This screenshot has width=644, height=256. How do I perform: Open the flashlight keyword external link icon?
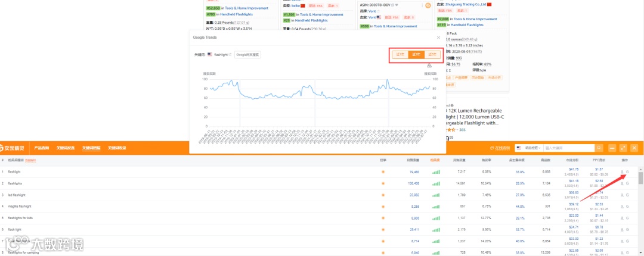[230, 55]
